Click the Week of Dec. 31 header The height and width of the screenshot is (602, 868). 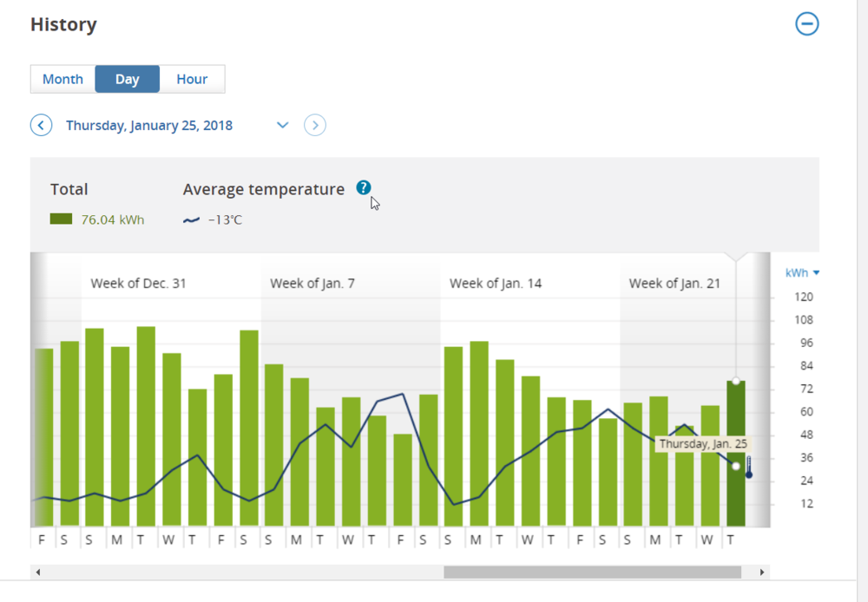coord(138,284)
